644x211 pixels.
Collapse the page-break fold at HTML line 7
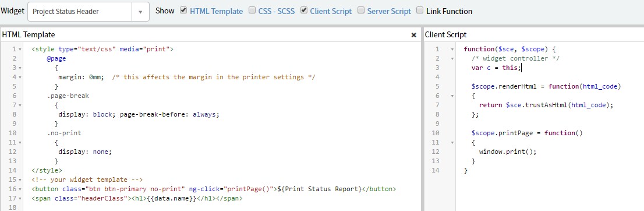click(20, 105)
